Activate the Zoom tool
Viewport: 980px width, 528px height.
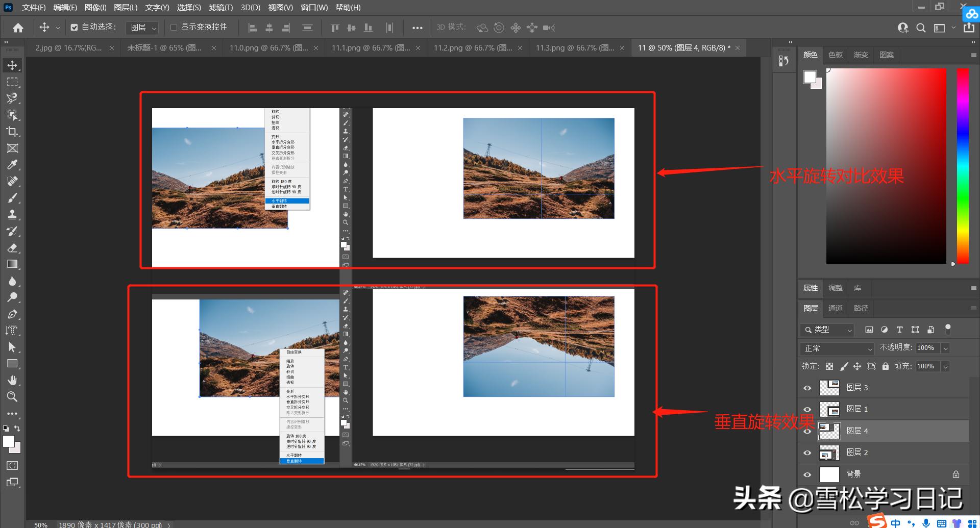click(x=12, y=396)
